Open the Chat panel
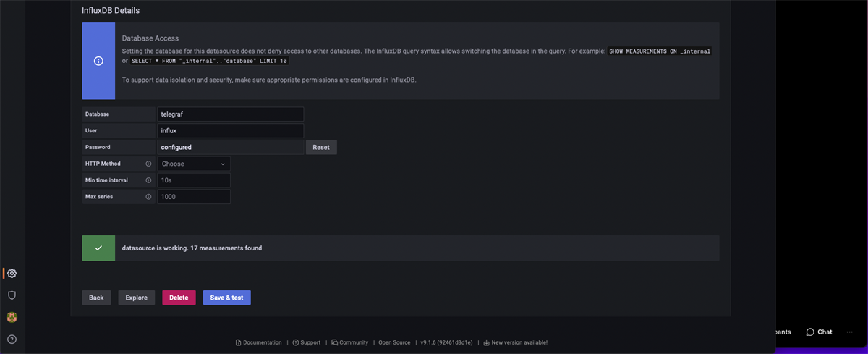This screenshot has height=354, width=868. (819, 332)
